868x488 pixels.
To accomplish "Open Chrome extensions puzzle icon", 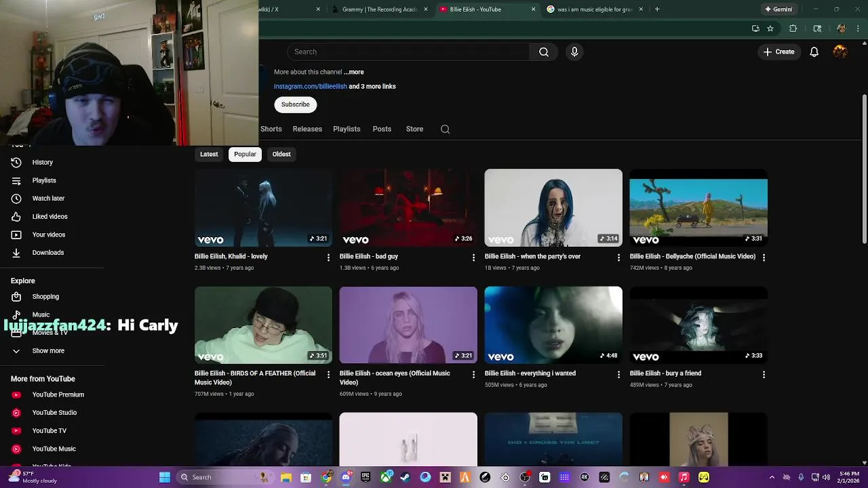I will point(793,28).
